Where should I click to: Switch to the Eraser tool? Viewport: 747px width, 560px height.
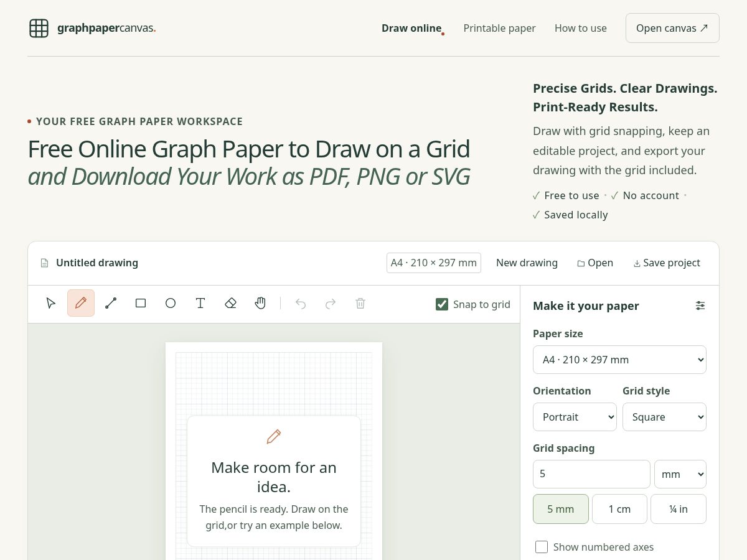click(x=230, y=303)
